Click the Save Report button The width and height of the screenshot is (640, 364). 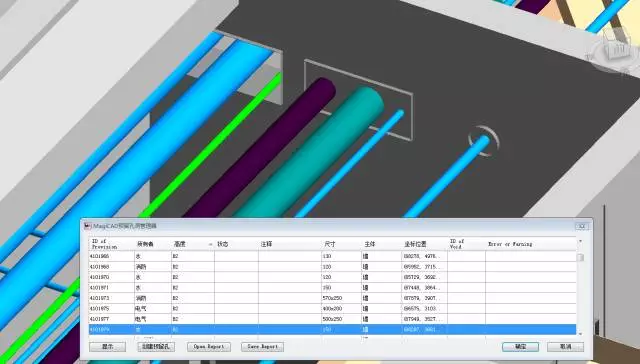coord(262,347)
